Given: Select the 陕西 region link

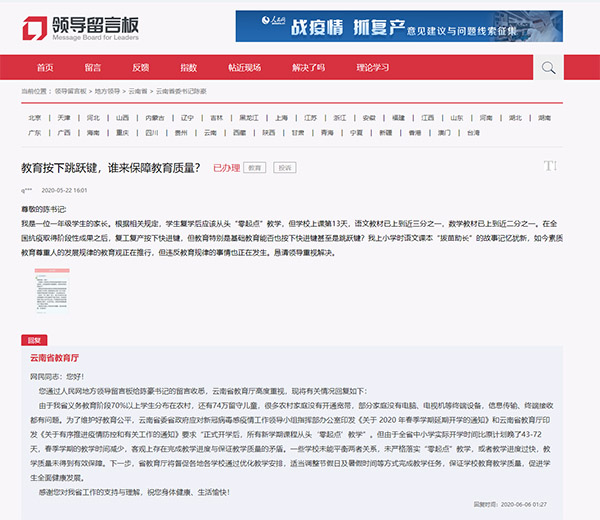Looking at the screenshot, I should coord(269,133).
